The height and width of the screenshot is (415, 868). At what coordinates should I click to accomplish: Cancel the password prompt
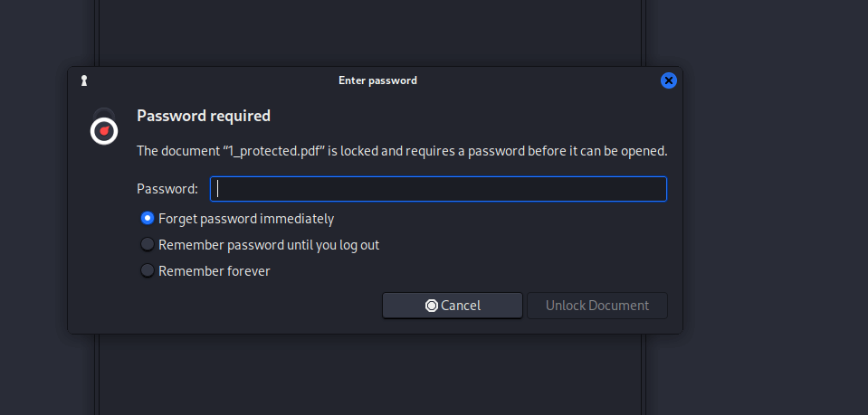453,306
